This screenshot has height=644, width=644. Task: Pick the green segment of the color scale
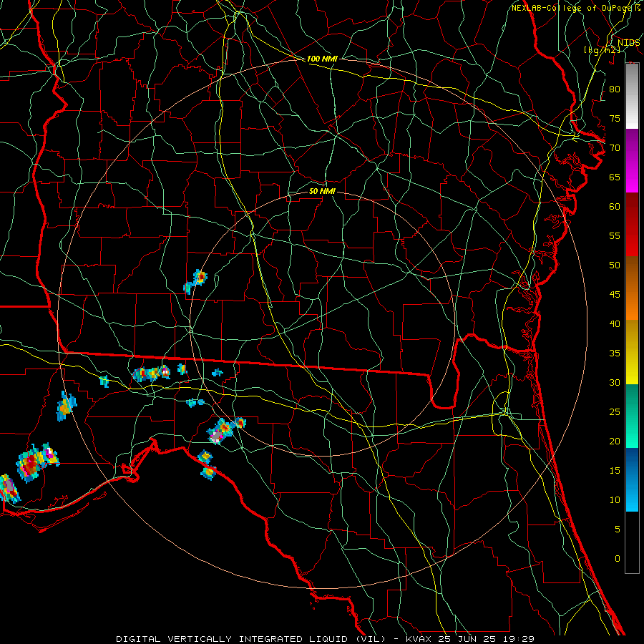point(632,416)
